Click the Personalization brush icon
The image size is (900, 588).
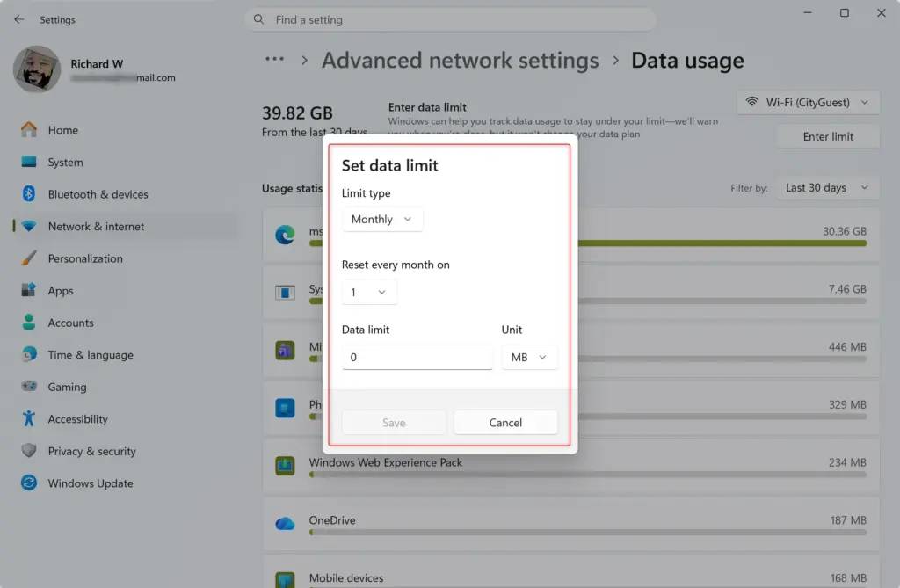pyautogui.click(x=29, y=258)
